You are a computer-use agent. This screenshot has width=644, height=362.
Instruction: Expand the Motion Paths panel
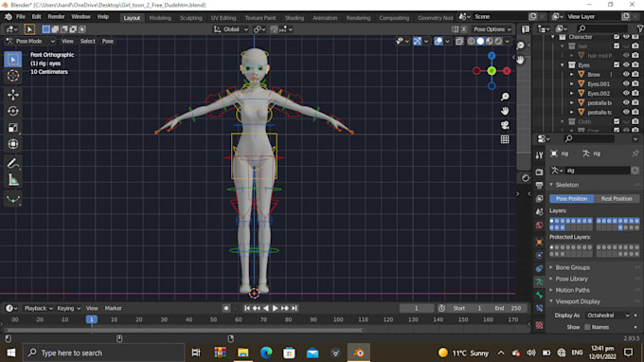pos(572,290)
